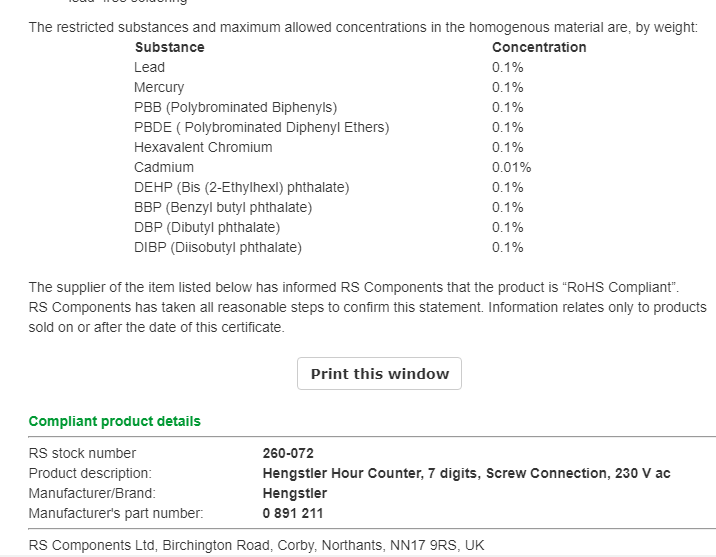Viewport: 716px width, 557px height.
Task: Click the DBP (Dibutyl phthalate) entry
Action: click(x=207, y=227)
